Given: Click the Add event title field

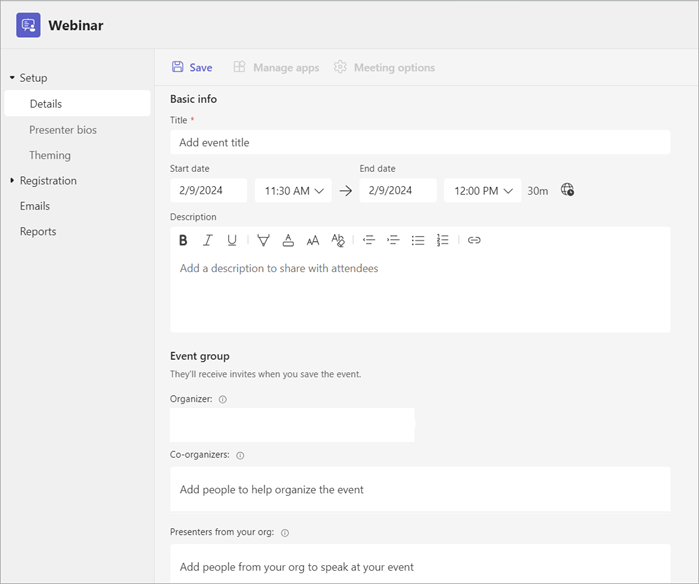Looking at the screenshot, I should click(420, 142).
